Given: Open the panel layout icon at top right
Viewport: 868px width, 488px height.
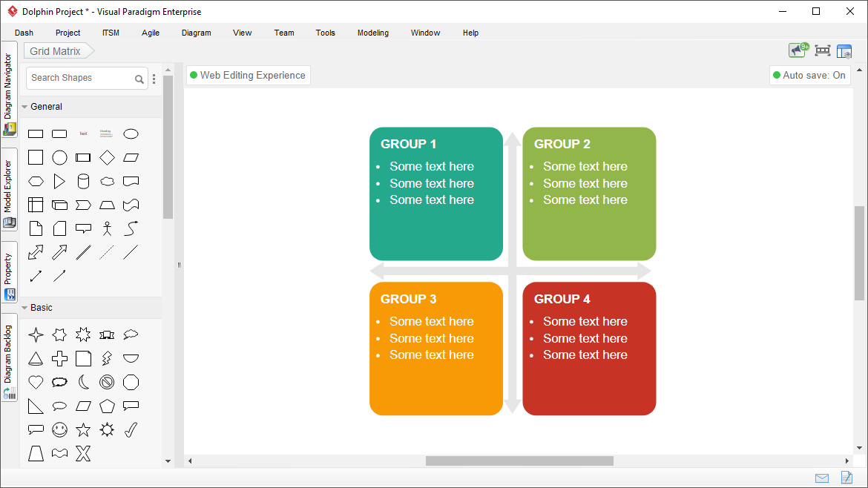Looking at the screenshot, I should click(x=844, y=51).
